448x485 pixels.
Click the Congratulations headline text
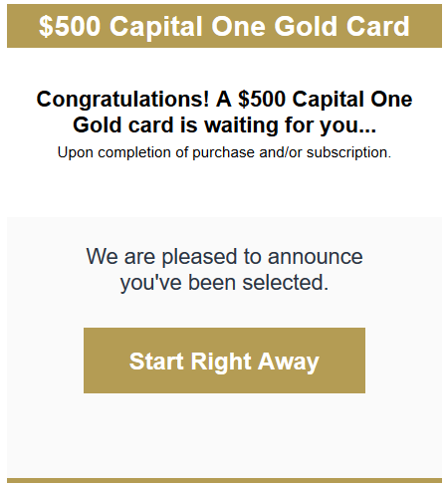(224, 112)
